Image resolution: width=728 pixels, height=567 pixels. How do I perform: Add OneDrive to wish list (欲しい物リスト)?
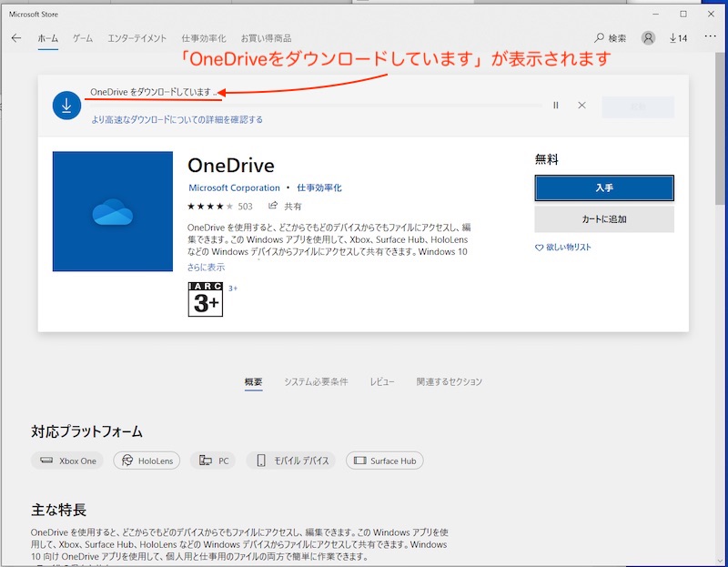pos(563,247)
